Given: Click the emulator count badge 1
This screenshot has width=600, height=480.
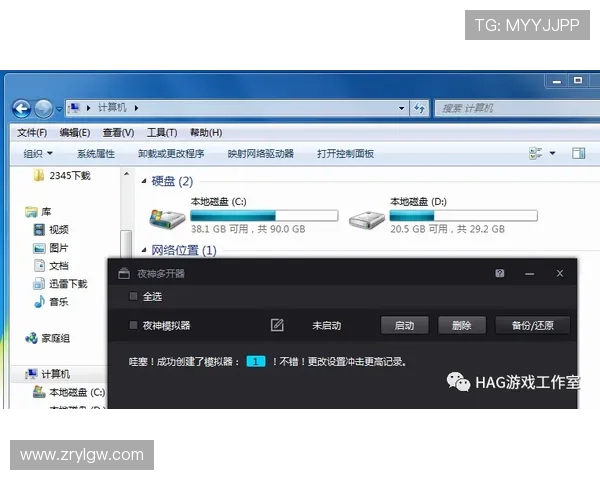Looking at the screenshot, I should coord(256,361).
